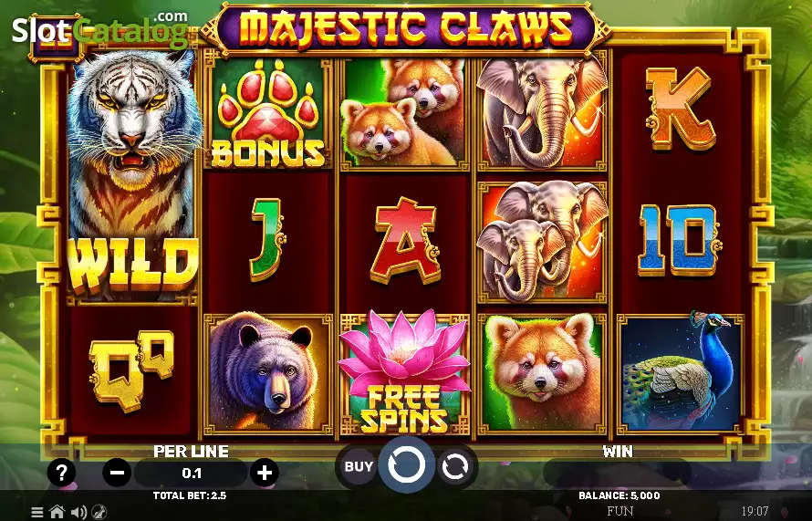The height and width of the screenshot is (521, 812).
Task: Click the Majestic Claws title banner
Action: [406, 27]
